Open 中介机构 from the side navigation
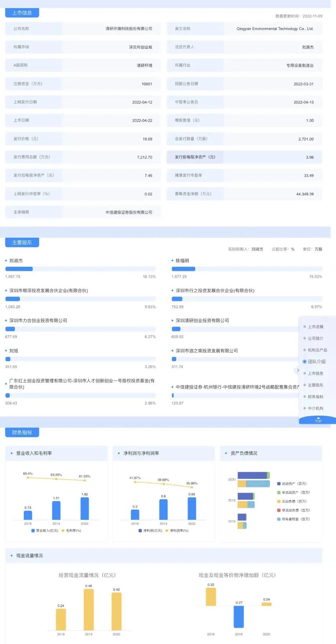 315,408
